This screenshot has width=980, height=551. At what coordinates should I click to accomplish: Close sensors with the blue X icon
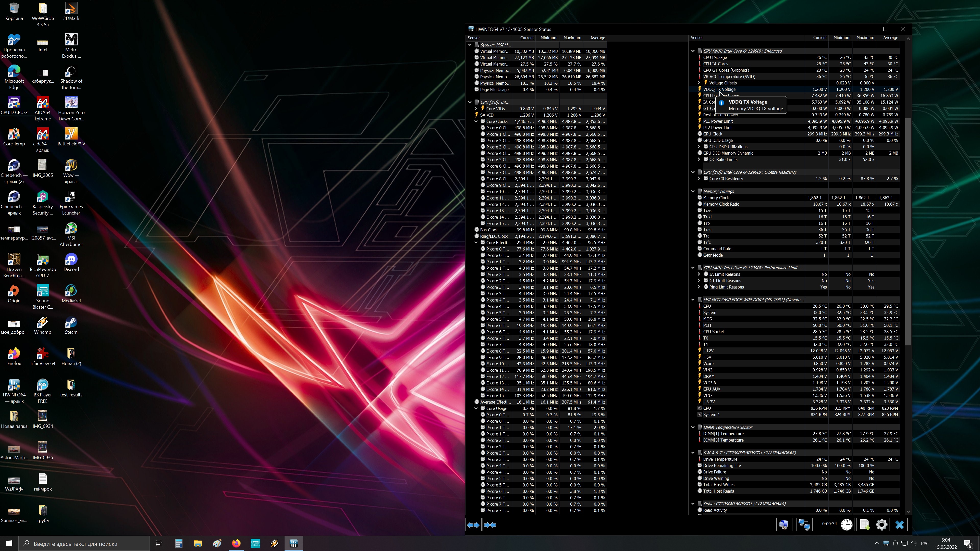click(899, 525)
